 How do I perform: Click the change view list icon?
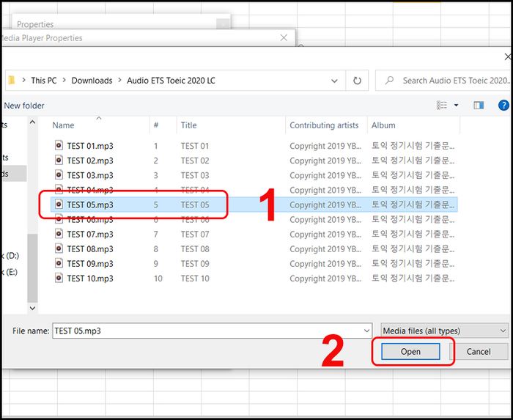[442, 106]
